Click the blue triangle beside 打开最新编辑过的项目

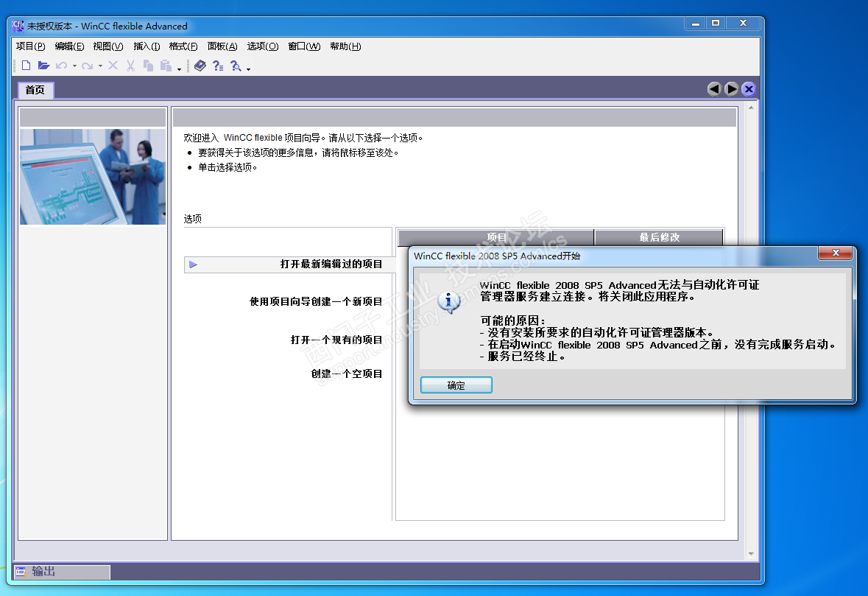pyautogui.click(x=193, y=264)
